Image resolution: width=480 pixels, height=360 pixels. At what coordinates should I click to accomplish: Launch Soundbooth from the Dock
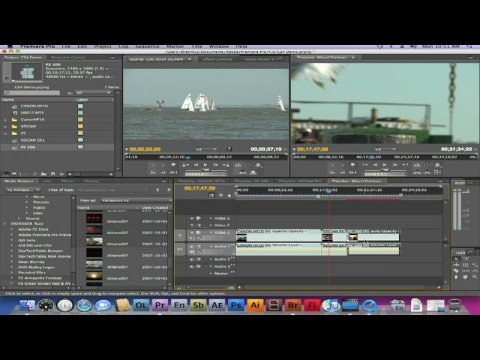click(198, 305)
